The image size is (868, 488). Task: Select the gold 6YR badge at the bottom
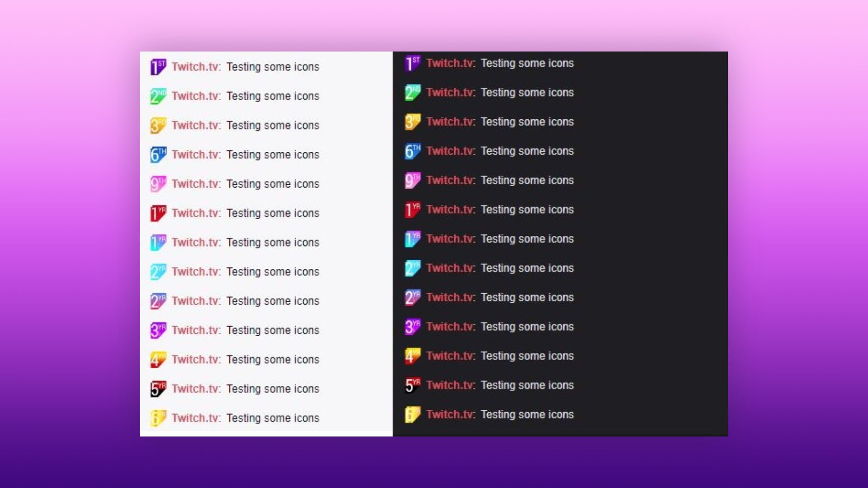point(158,418)
